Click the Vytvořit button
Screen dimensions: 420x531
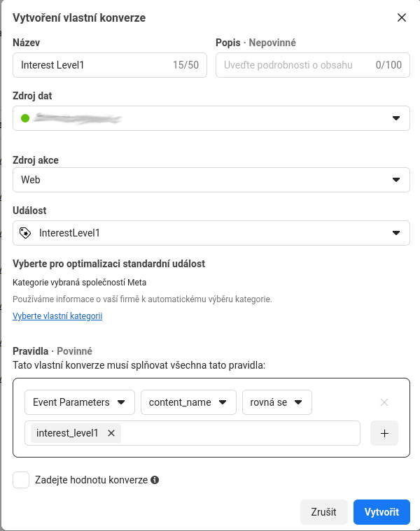[381, 512]
